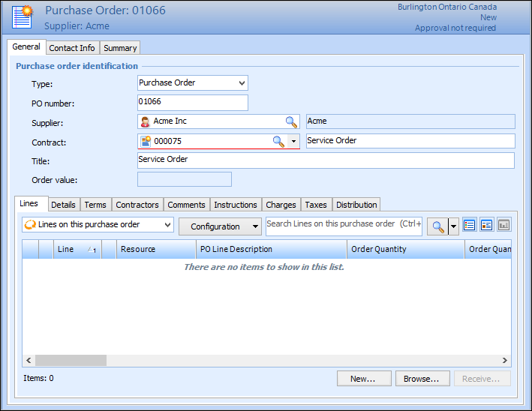Image resolution: width=532 pixels, height=411 pixels.
Task: Click the Receive... button
Action: (x=482, y=379)
